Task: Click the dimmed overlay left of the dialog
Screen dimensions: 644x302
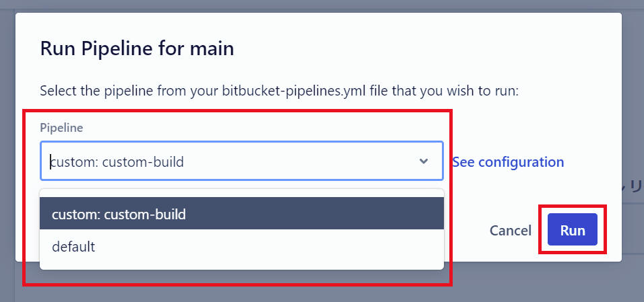Action: (7, 135)
